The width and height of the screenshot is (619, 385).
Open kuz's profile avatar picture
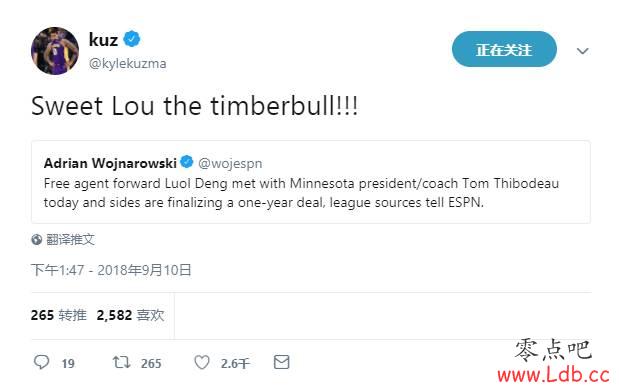[55, 51]
